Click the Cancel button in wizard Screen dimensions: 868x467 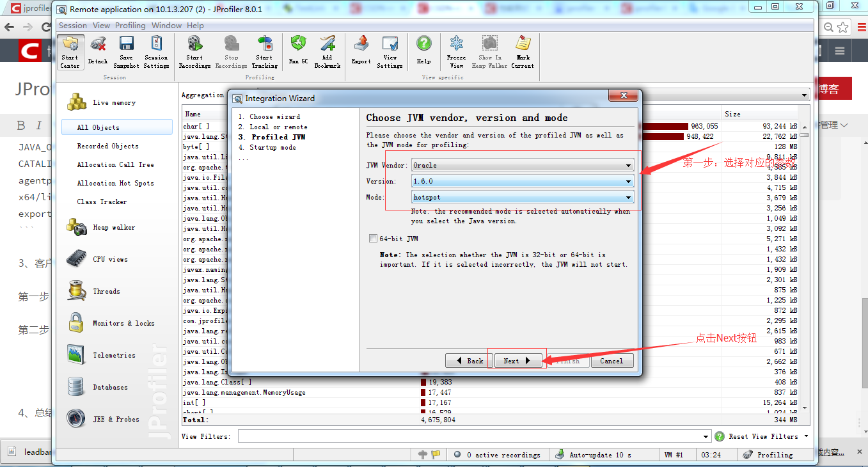click(612, 361)
